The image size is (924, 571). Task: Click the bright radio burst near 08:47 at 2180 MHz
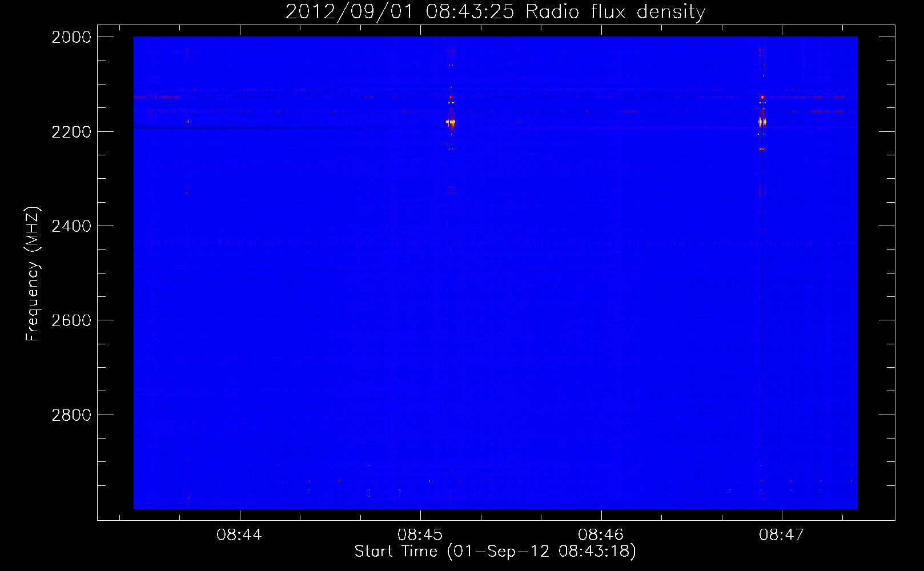click(x=762, y=121)
